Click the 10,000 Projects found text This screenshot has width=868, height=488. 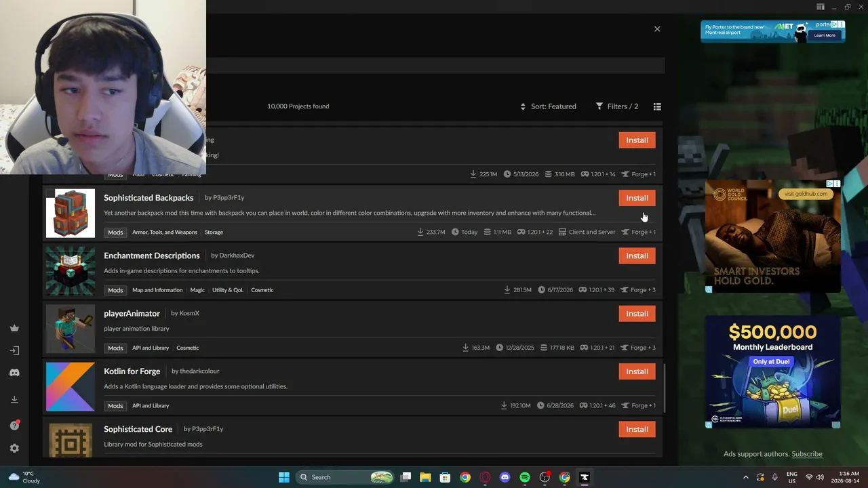pyautogui.click(x=298, y=106)
